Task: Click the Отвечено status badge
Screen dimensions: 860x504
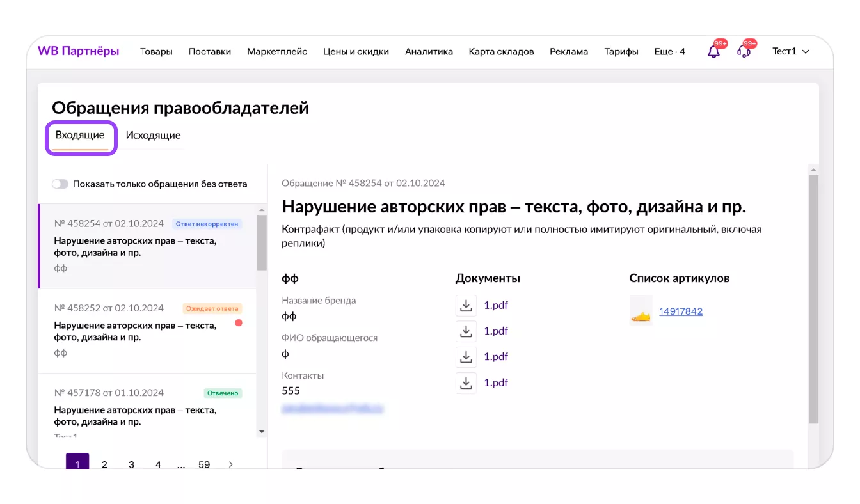Action: point(223,393)
